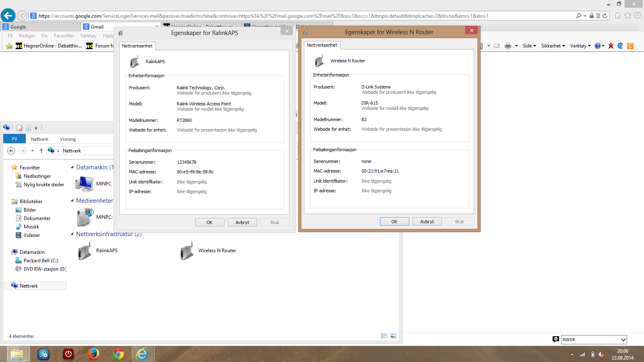Collapse the Datamaskin group
The image size is (644, 362).
[72, 167]
